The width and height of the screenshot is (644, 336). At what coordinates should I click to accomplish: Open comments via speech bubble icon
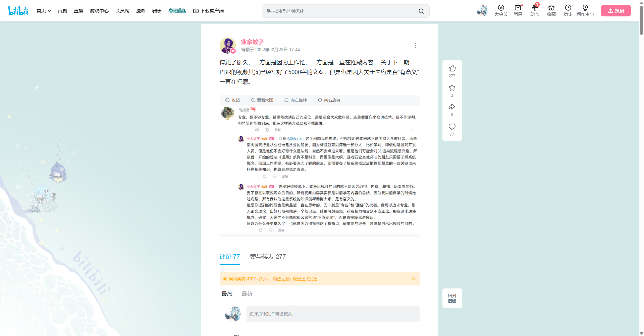click(452, 127)
